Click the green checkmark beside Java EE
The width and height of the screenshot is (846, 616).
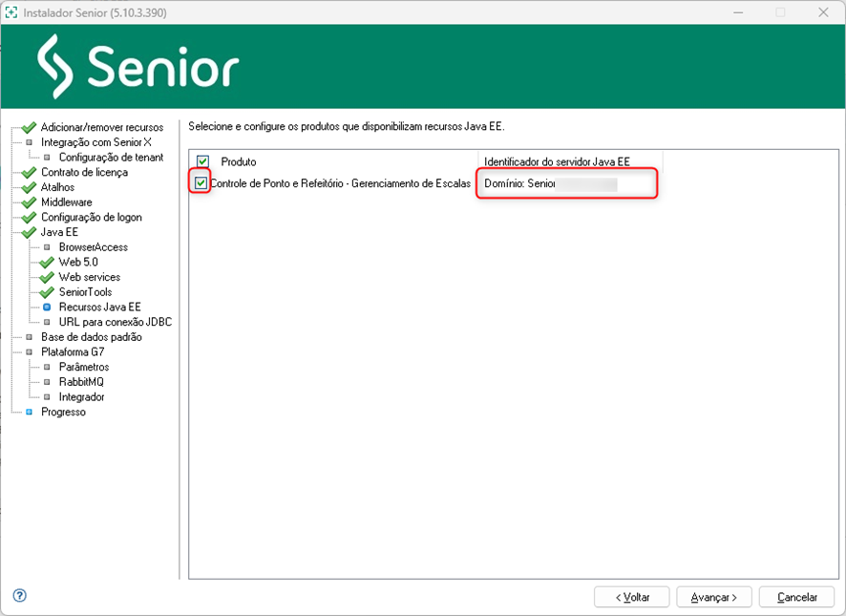point(29,233)
